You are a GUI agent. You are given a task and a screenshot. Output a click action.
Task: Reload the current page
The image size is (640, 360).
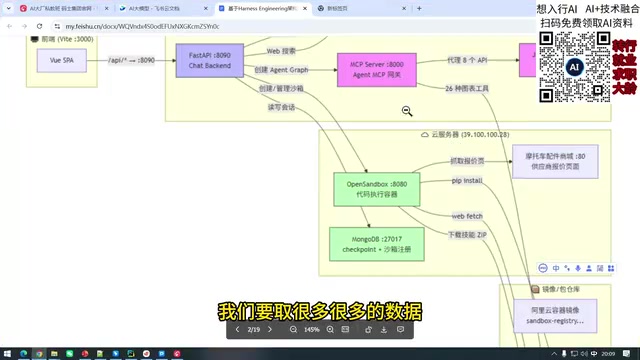(x=40, y=26)
